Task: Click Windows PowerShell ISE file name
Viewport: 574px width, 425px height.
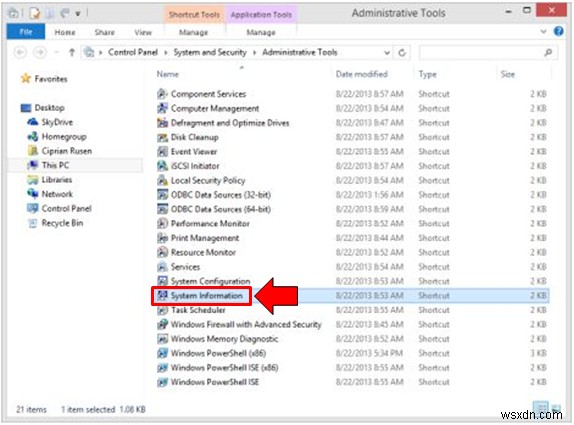Action: click(215, 382)
